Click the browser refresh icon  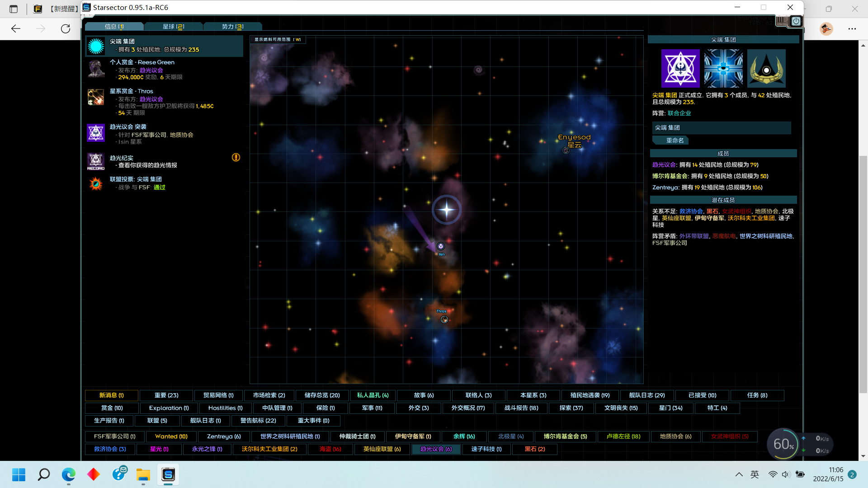pos(66,29)
